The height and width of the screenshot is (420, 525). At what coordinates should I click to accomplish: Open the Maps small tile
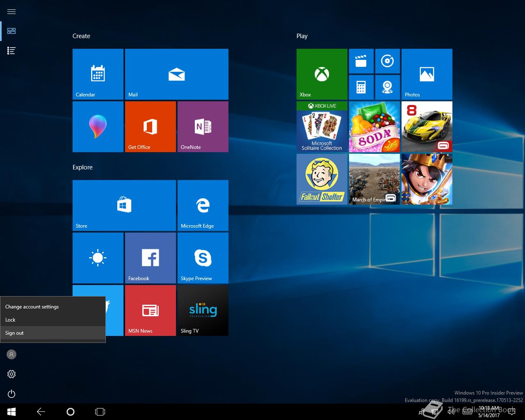388,87
